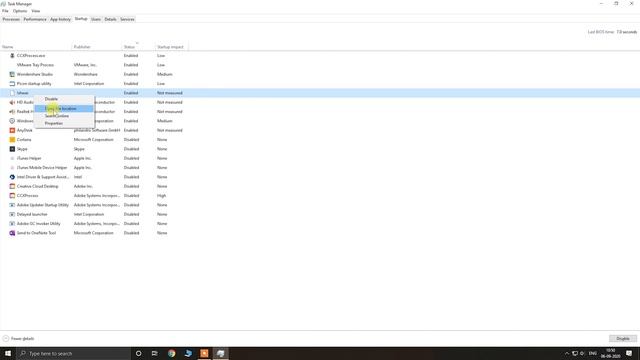Switch to the Performance tab
Image resolution: width=640 pixels, height=360 pixels.
pyautogui.click(x=35, y=19)
